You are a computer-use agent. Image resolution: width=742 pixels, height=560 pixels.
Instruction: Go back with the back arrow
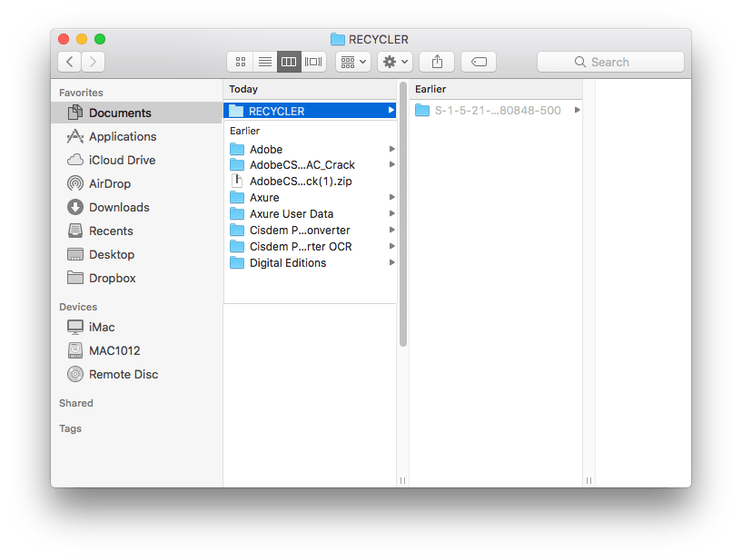pyautogui.click(x=70, y=62)
